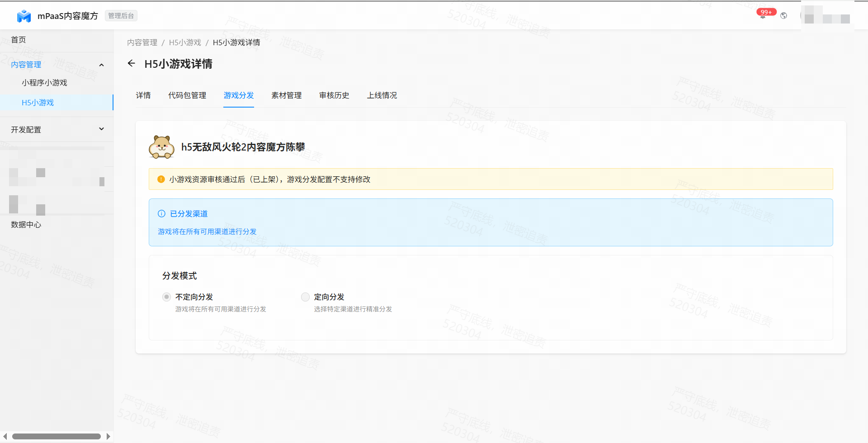Click the sidebar scrollbar left arrow
The height and width of the screenshot is (443, 868).
coord(5,436)
